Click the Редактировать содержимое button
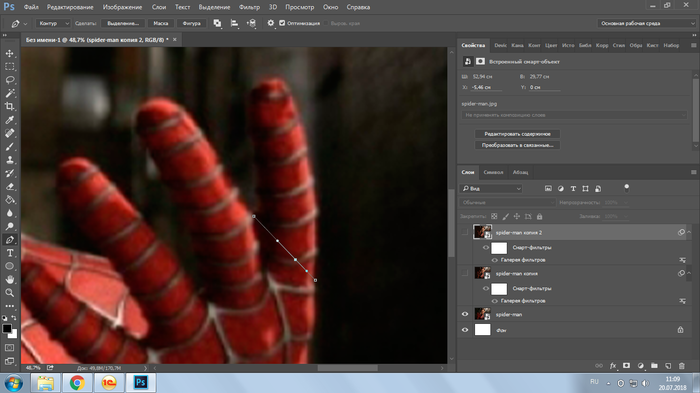Screen dimensions: 700x393 pos(517,134)
